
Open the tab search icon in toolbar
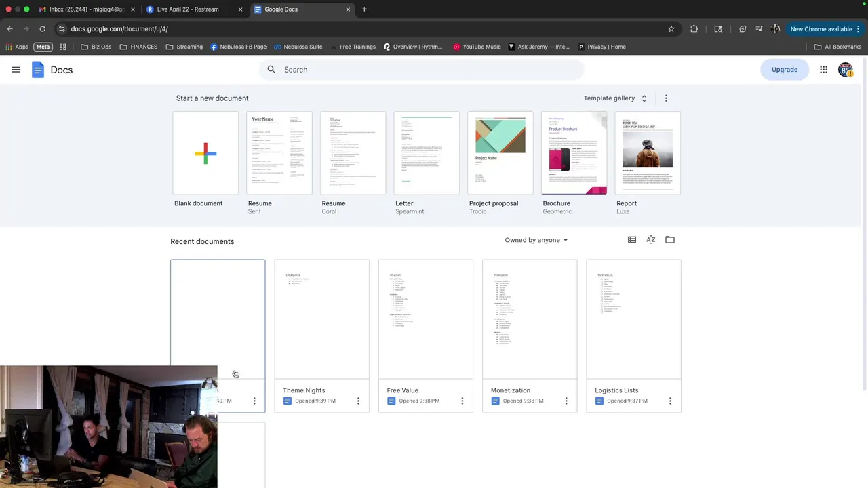pyautogui.click(x=718, y=29)
